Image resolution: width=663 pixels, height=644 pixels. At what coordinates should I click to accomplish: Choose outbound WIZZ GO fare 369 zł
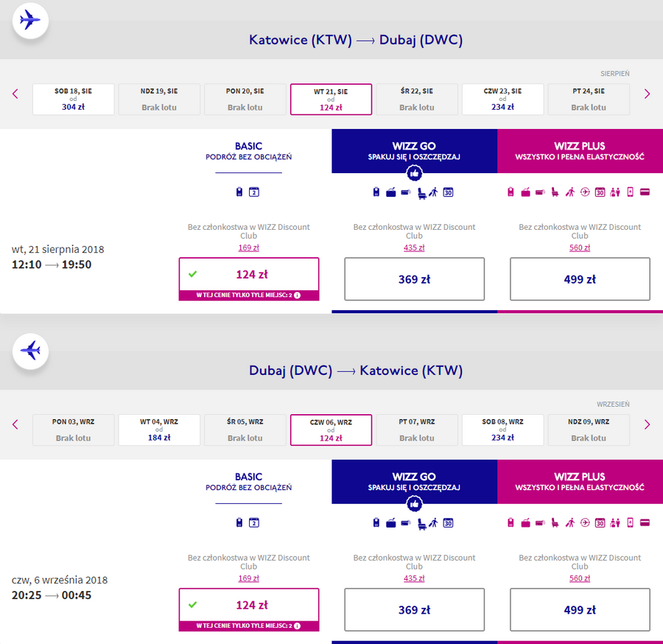[x=414, y=279]
